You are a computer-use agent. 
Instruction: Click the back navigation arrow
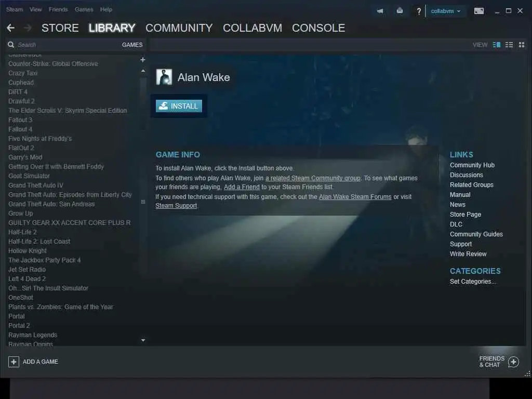point(10,28)
